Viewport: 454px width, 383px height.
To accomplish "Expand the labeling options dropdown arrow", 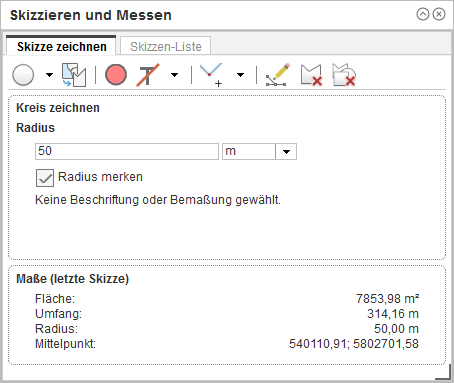I will coord(174,75).
